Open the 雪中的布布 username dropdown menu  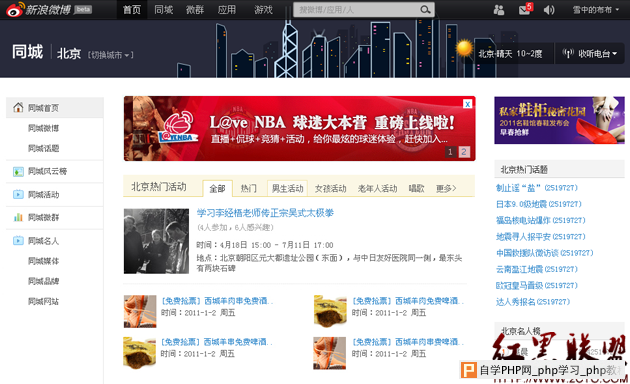tap(595, 10)
